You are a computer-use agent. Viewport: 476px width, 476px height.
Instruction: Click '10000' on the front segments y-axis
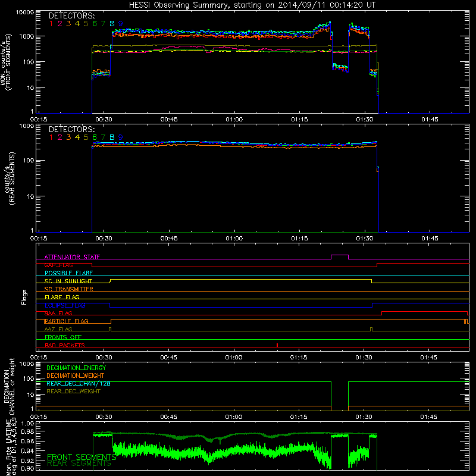pyautogui.click(x=25, y=12)
